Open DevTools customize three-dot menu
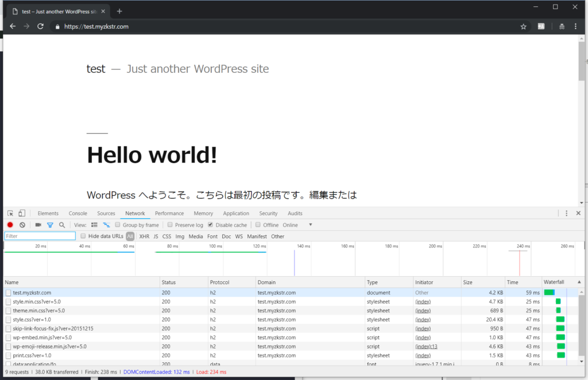Image resolution: width=588 pixels, height=380 pixels. click(x=566, y=213)
